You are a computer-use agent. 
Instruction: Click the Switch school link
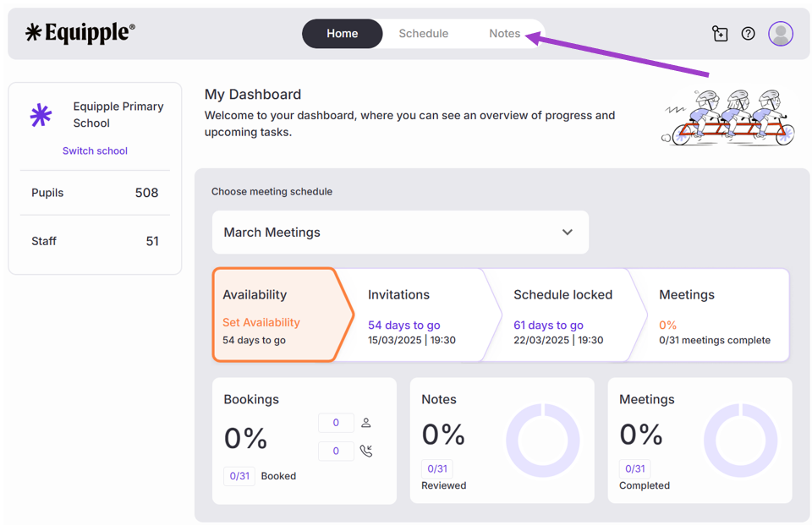tap(95, 151)
